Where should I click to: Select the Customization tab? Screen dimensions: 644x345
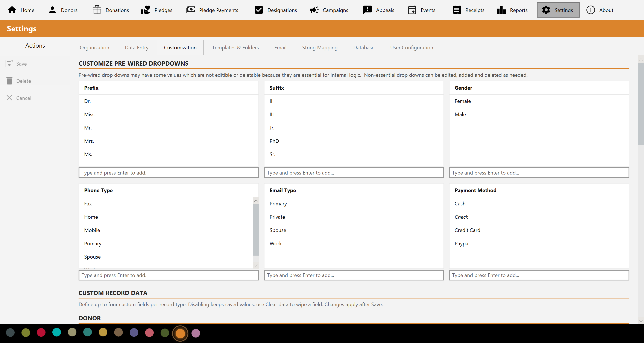[x=180, y=48]
